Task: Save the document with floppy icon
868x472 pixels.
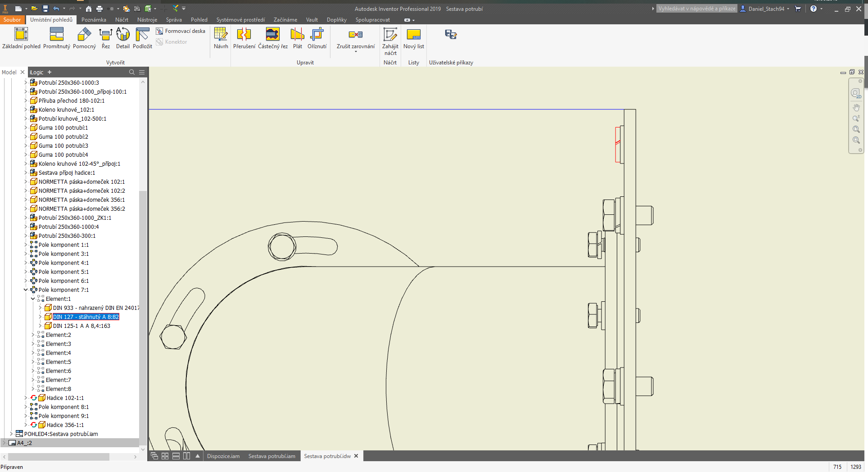Action: (45, 9)
